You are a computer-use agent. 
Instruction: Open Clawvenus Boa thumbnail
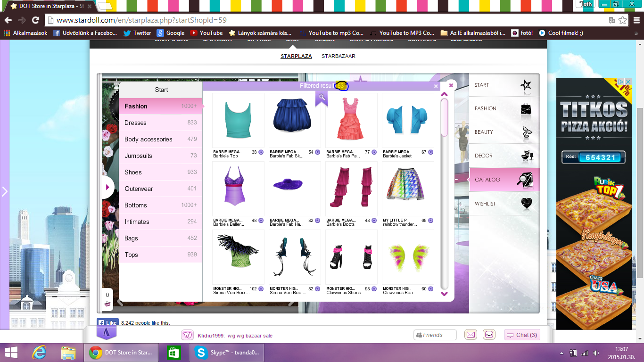[408, 257]
